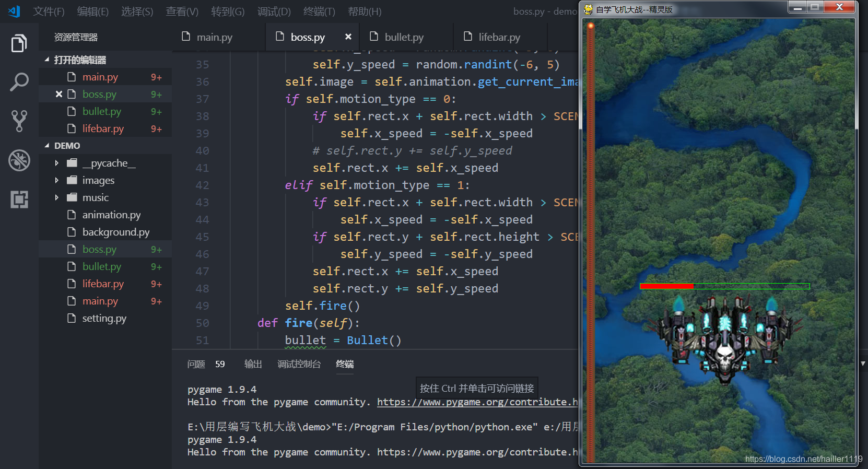Collapse the DEMO folder section
This screenshot has width=868, height=469.
47,146
